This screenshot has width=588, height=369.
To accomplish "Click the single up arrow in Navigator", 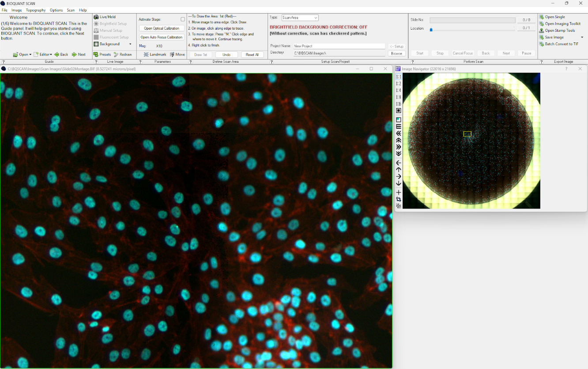I will point(398,170).
